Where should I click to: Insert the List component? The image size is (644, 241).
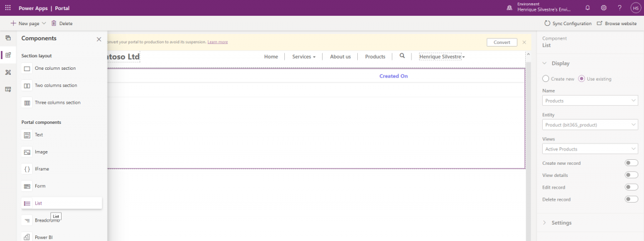(62, 203)
